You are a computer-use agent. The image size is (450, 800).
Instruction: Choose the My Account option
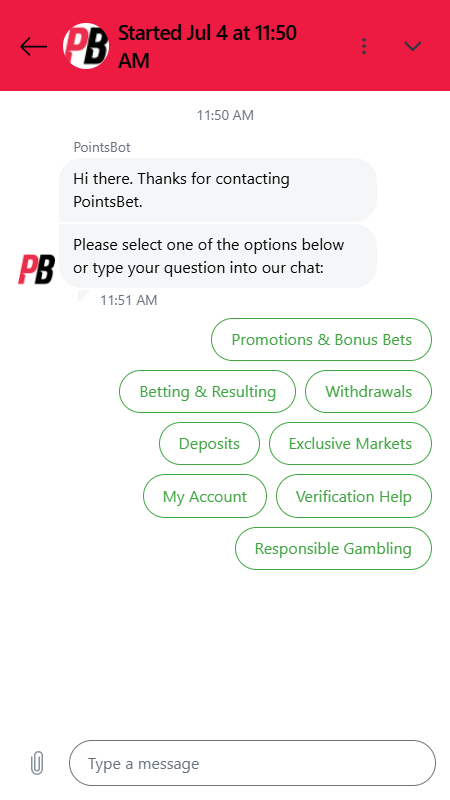click(x=205, y=496)
